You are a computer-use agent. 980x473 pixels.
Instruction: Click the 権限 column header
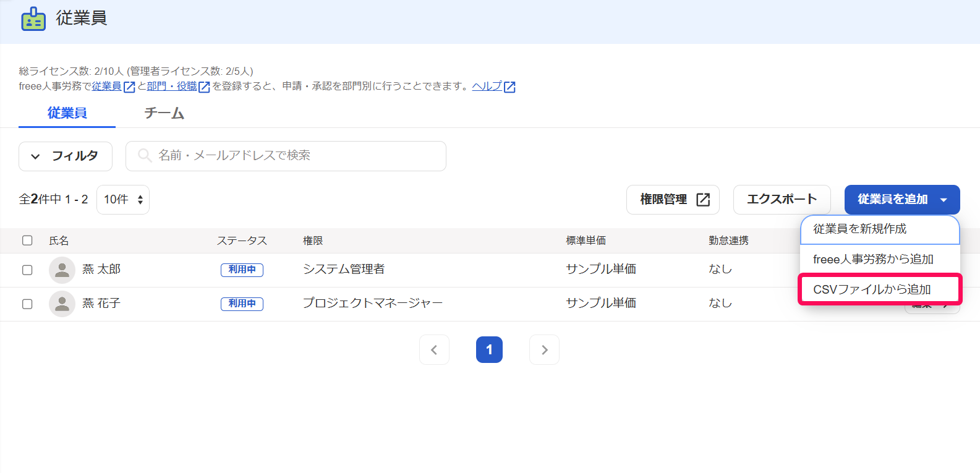[313, 241]
